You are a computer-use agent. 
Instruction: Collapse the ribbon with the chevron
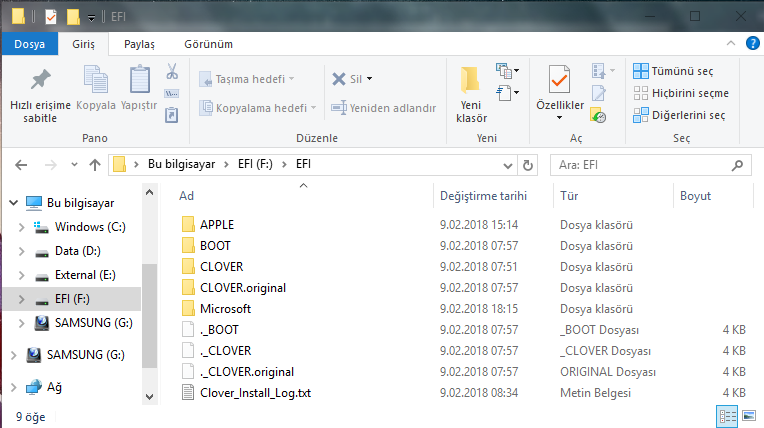(731, 43)
